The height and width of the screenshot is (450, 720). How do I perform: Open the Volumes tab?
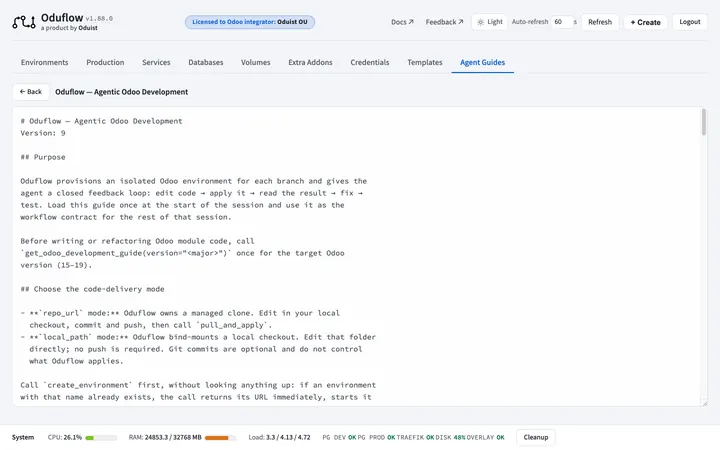[256, 62]
